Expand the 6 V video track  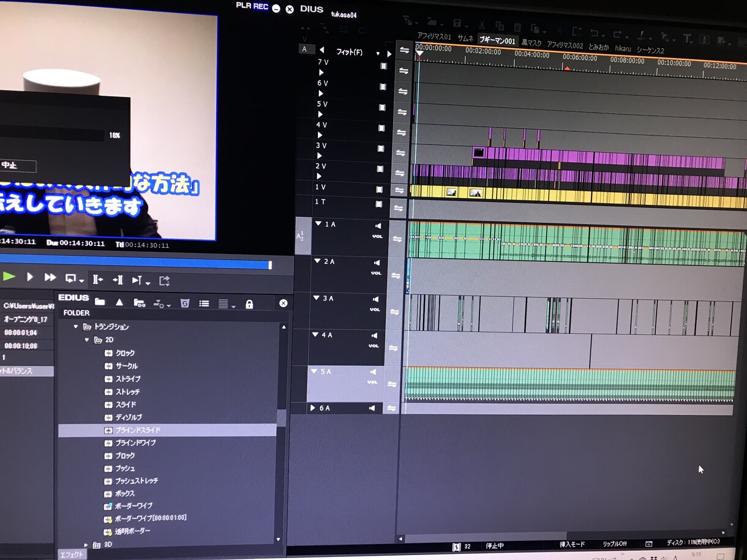(321, 93)
